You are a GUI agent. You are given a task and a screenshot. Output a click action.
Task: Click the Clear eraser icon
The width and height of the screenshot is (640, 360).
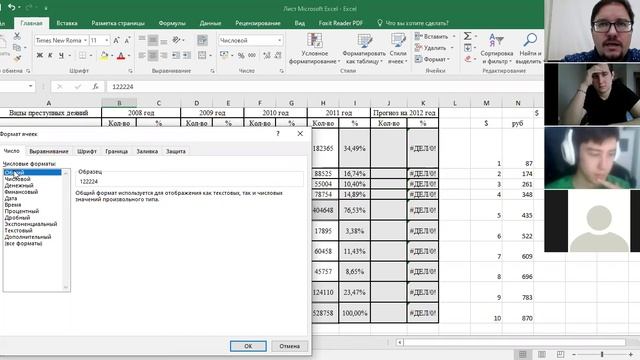tap(468, 59)
